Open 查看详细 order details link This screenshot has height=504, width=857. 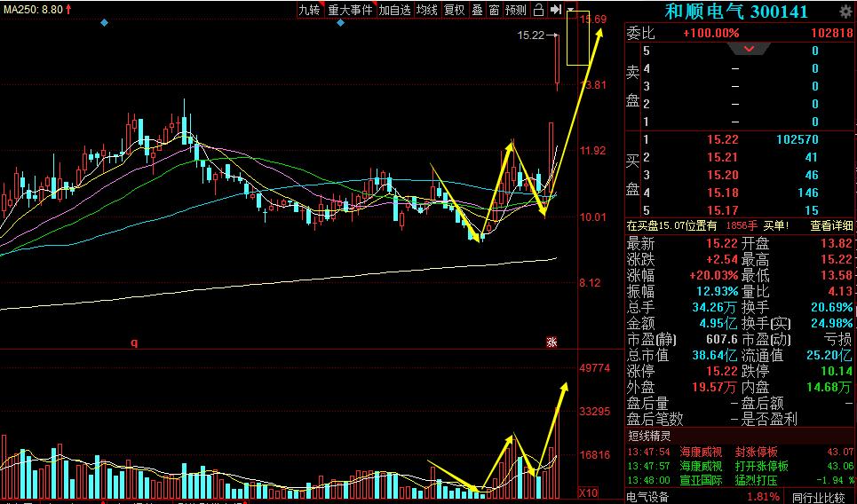coord(830,225)
